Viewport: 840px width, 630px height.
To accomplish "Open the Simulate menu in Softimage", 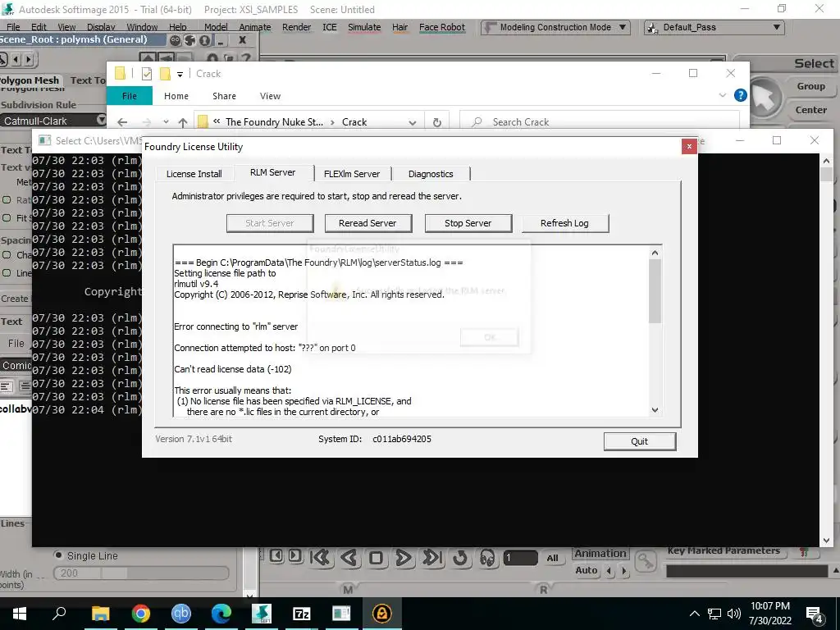I will 364,27.
